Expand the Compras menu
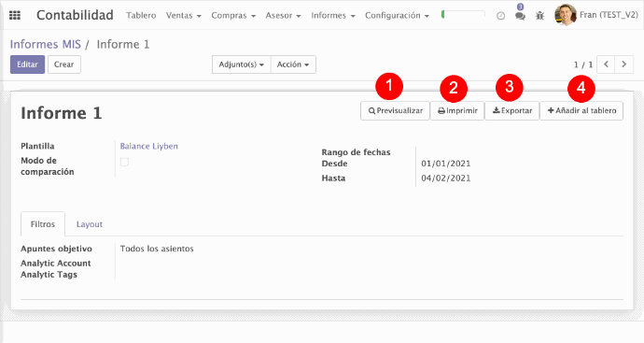Image resolution: width=644 pixels, height=343 pixels. coord(233,16)
